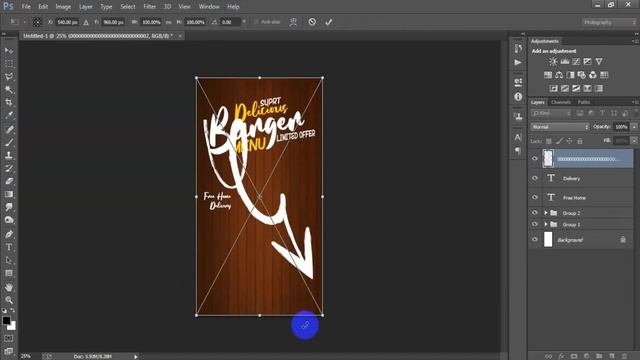640x360 pixels.
Task: Select the Zoom tool
Action: (9, 300)
